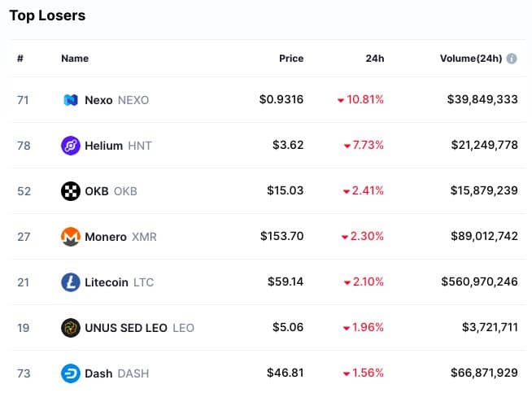
Task: Click the purple Helium HNT logo
Action: coord(71,146)
